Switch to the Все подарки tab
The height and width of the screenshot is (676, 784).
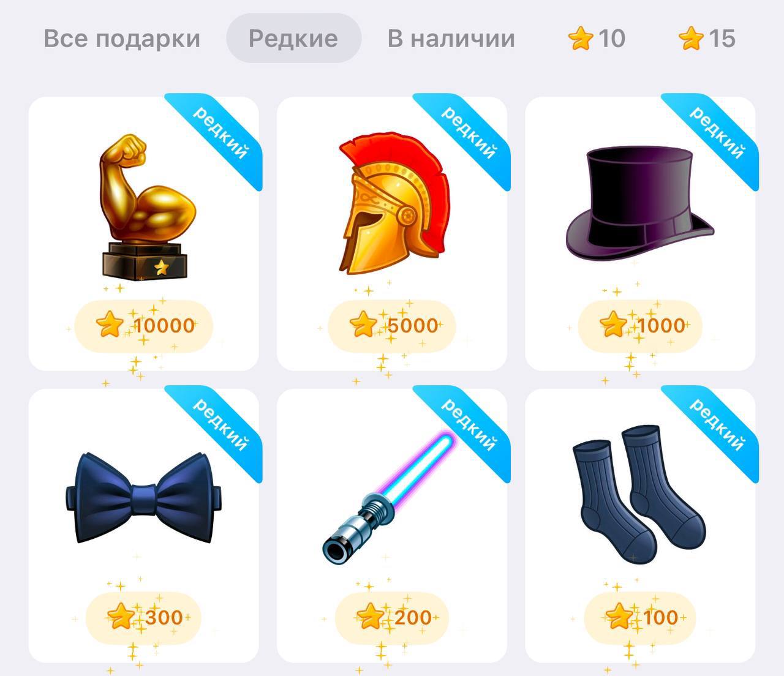122,38
